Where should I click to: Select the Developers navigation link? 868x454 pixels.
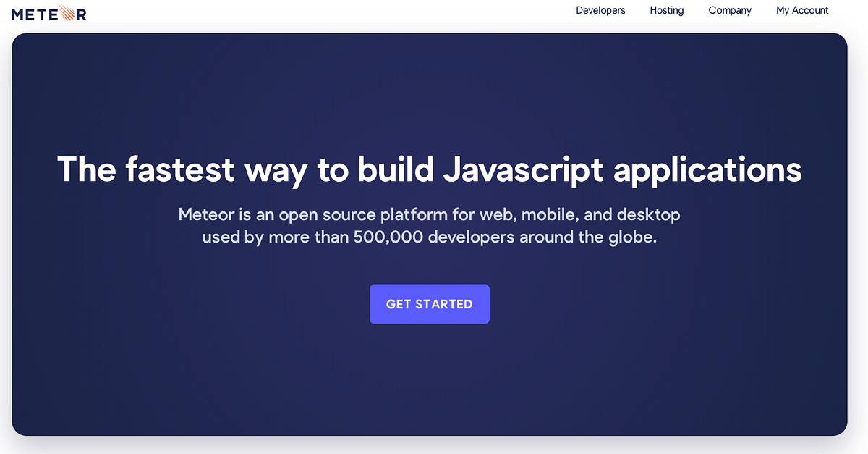600,10
